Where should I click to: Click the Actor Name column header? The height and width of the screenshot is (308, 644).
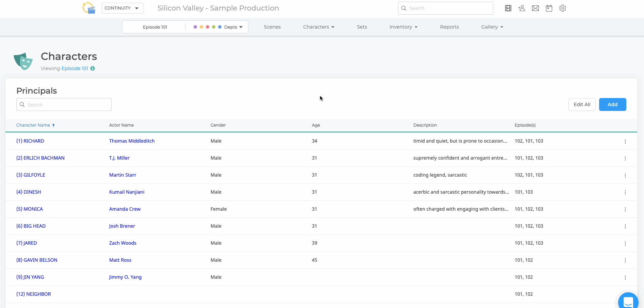[x=121, y=125]
